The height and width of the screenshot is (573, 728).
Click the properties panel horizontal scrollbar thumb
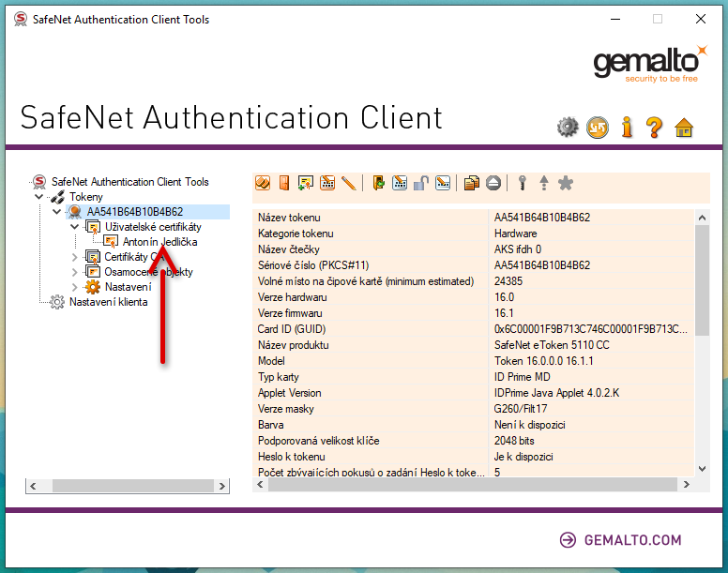(x=473, y=485)
